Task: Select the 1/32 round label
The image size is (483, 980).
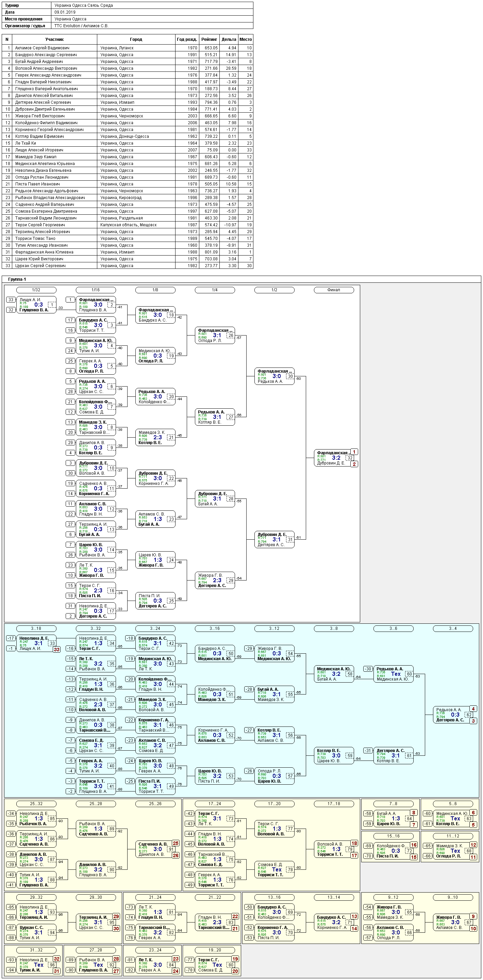Action: [36, 290]
